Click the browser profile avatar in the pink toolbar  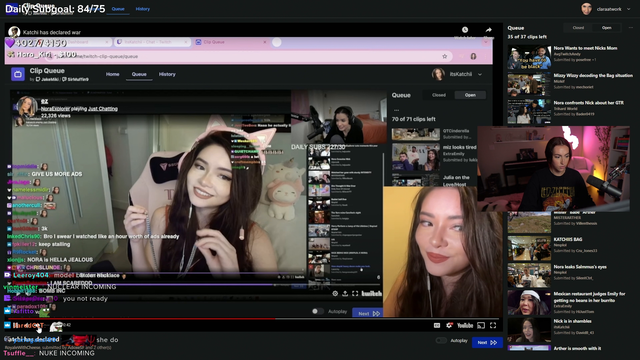pyautogui.click(x=473, y=56)
